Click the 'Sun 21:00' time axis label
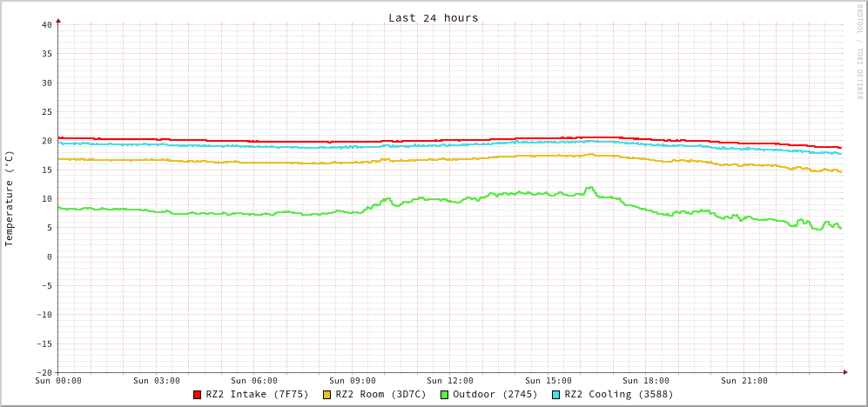 click(x=744, y=381)
